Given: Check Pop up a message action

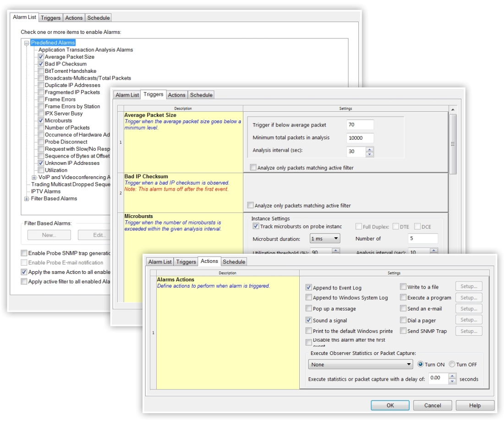Looking at the screenshot, I should coord(309,309).
